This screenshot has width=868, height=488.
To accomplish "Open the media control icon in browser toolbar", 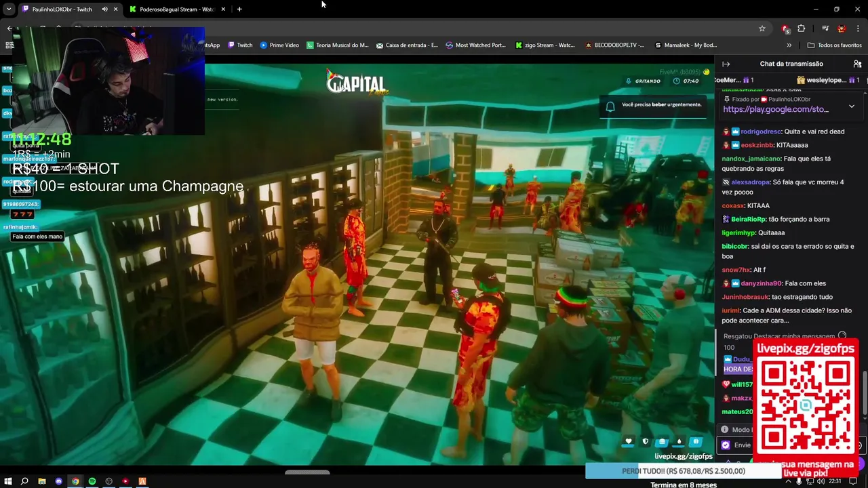I will click(825, 28).
